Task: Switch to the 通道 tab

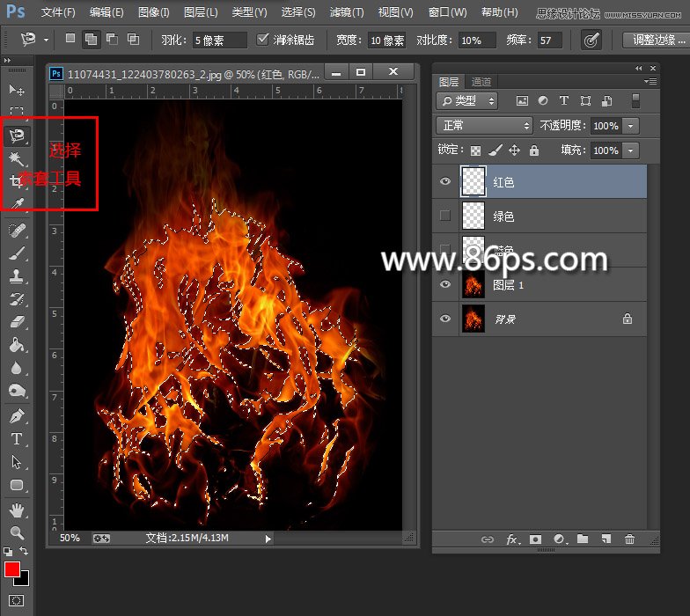Action: click(481, 82)
